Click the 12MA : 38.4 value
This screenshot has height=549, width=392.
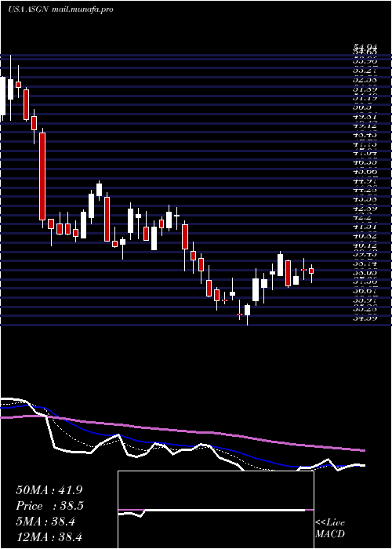(x=49, y=537)
